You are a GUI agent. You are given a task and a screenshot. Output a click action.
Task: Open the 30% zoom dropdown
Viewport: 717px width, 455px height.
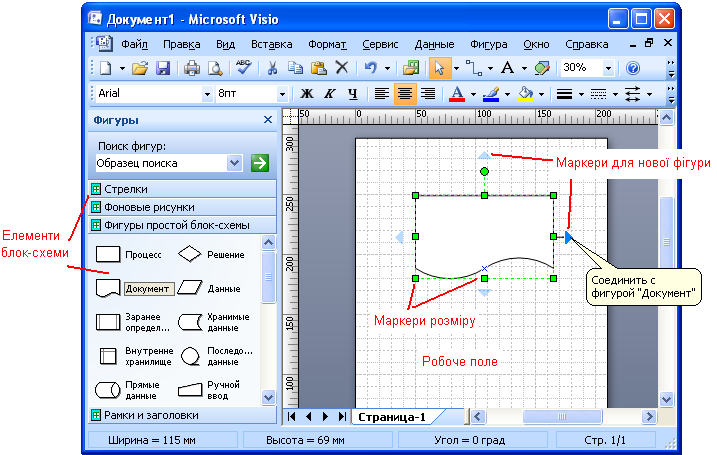point(608,69)
